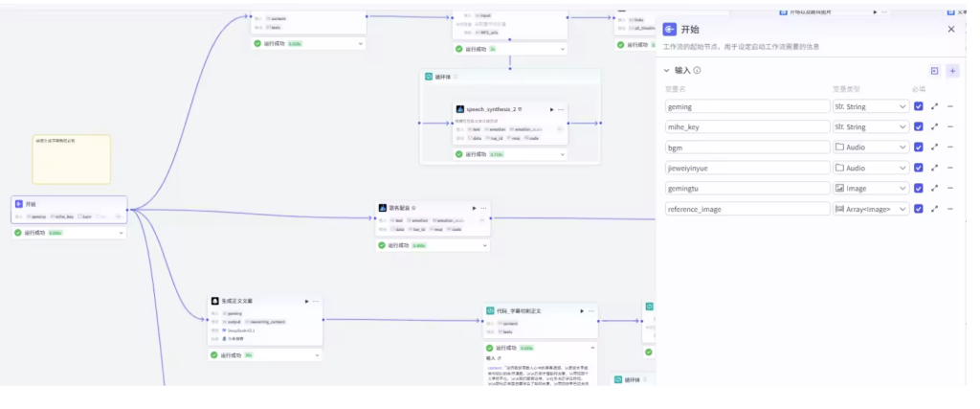The width and height of the screenshot is (980, 409).
Task: Click the add input variable plus button
Action: tap(952, 71)
